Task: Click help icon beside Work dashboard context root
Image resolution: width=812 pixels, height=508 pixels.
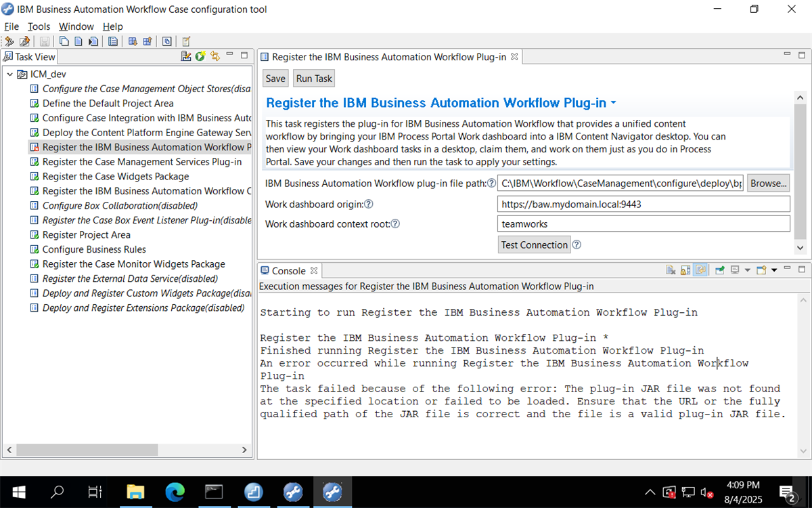Action: pyautogui.click(x=395, y=224)
